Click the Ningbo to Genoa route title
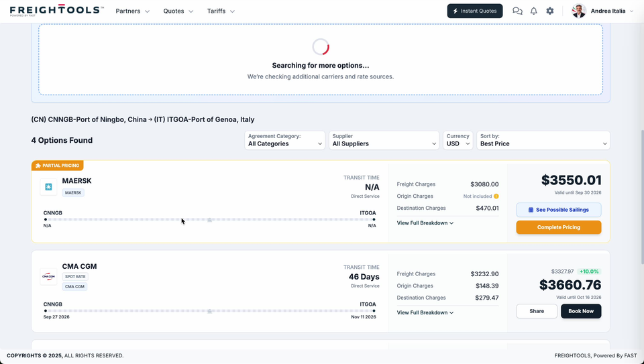The height and width of the screenshot is (364, 644). pos(143,119)
